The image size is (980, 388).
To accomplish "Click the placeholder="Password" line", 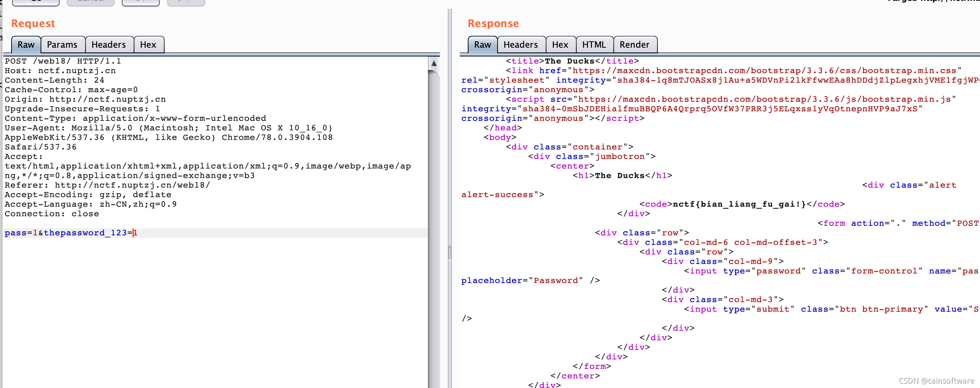I will pyautogui.click(x=531, y=281).
